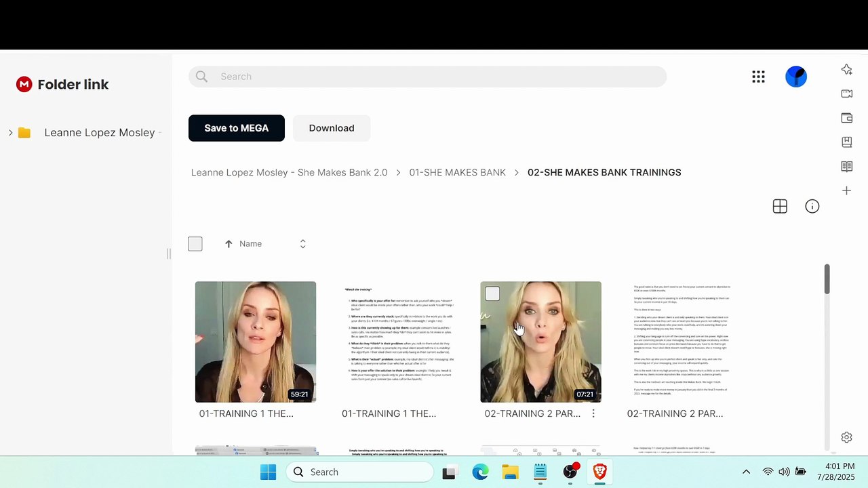Screen dimensions: 868x488
Task: Click the yellow Leanne Lopez Mosley folder icon
Action: [24, 133]
